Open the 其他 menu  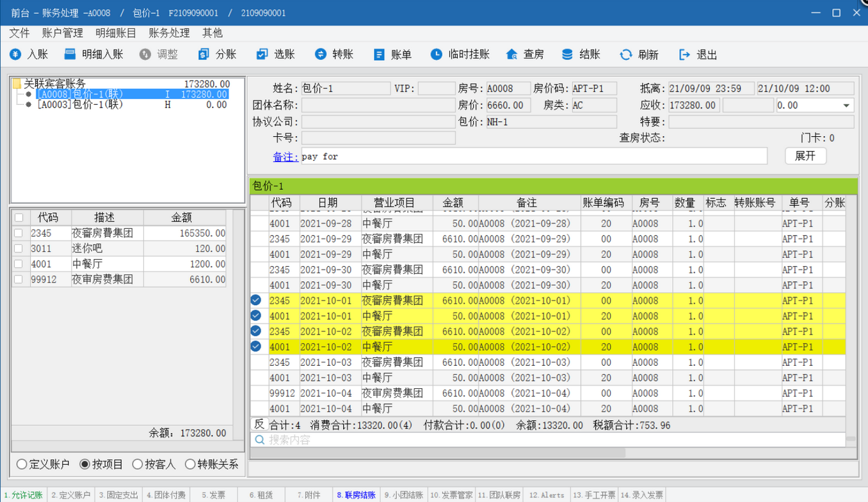click(x=212, y=33)
